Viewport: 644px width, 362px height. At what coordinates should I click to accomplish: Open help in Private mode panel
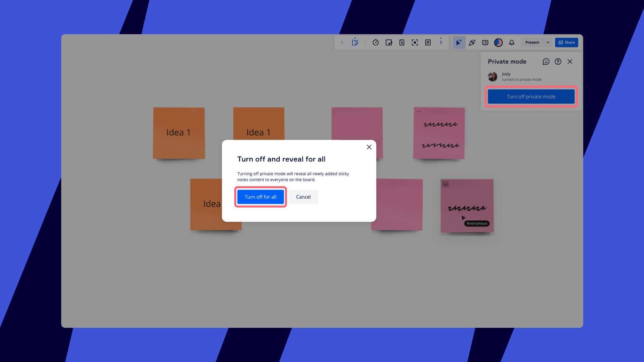(558, 62)
